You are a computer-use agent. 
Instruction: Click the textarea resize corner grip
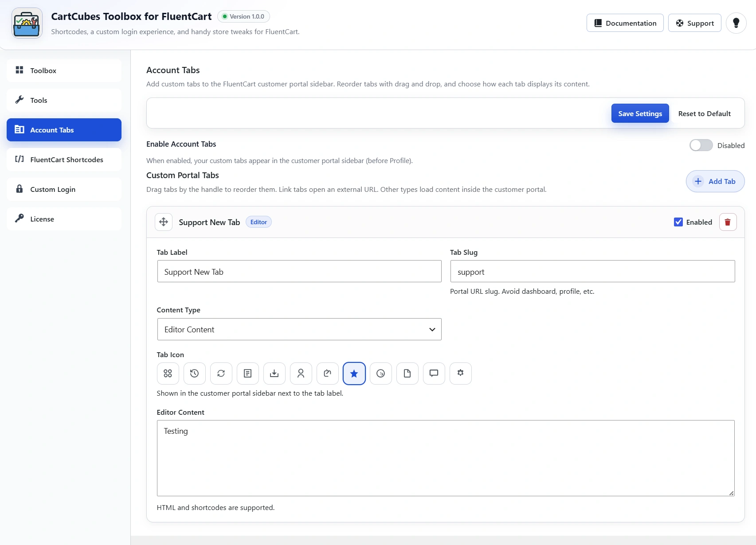click(x=731, y=493)
